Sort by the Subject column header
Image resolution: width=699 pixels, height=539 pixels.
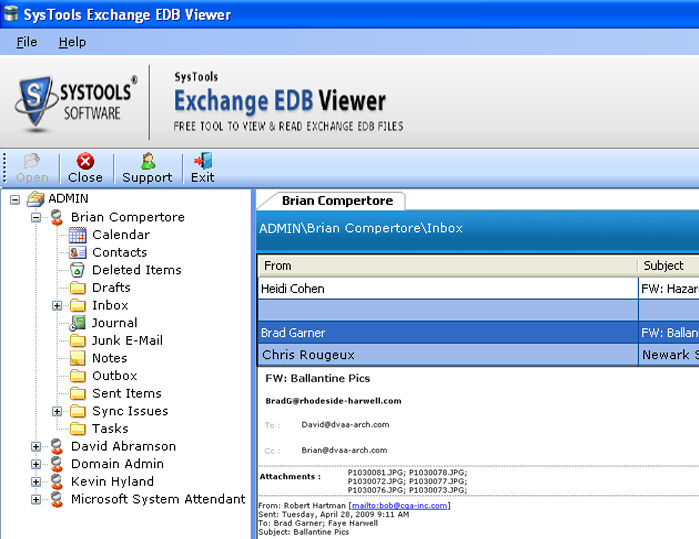coord(669,266)
